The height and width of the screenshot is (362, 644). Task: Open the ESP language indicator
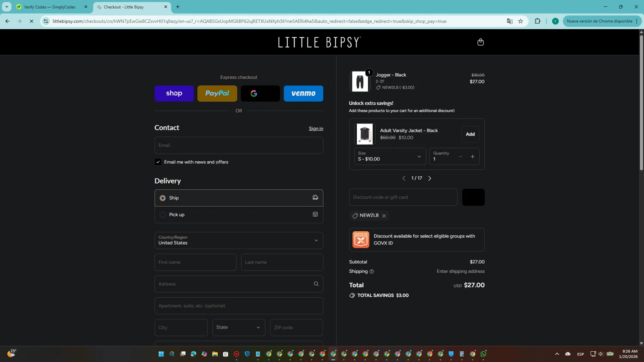pos(580,354)
